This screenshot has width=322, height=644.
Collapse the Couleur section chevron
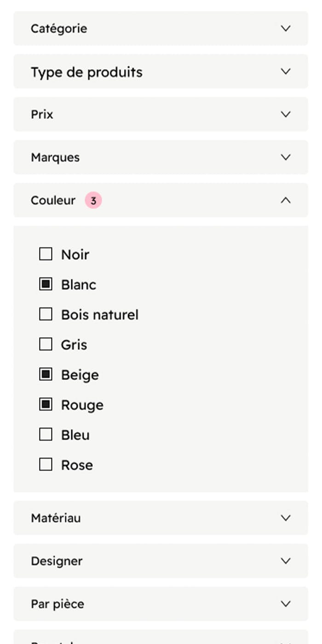[286, 200]
